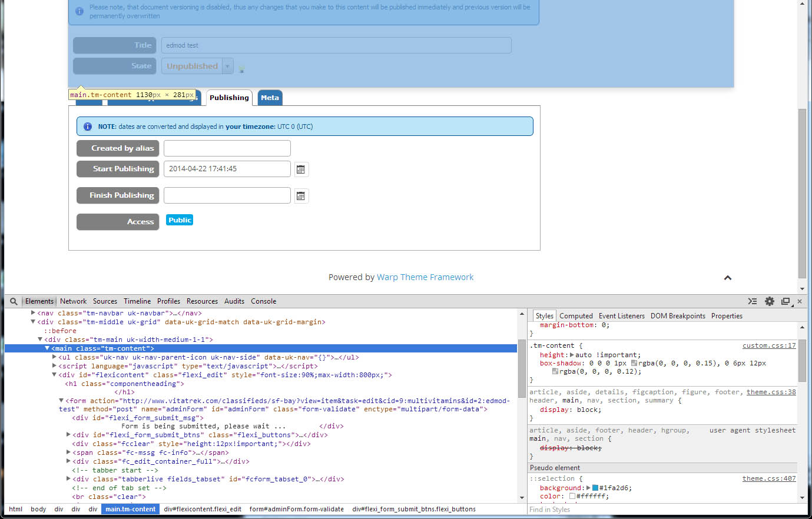Switch to the Console panel
The image size is (812, 519).
[263, 301]
